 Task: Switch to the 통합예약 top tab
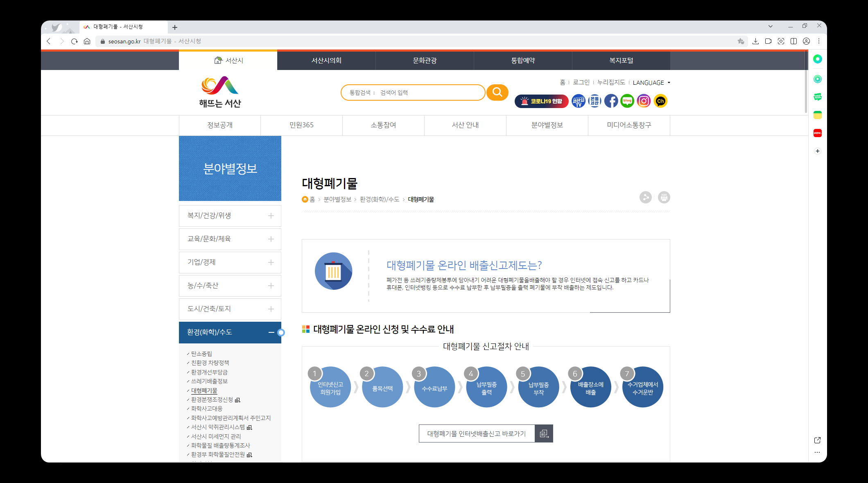tap(523, 61)
